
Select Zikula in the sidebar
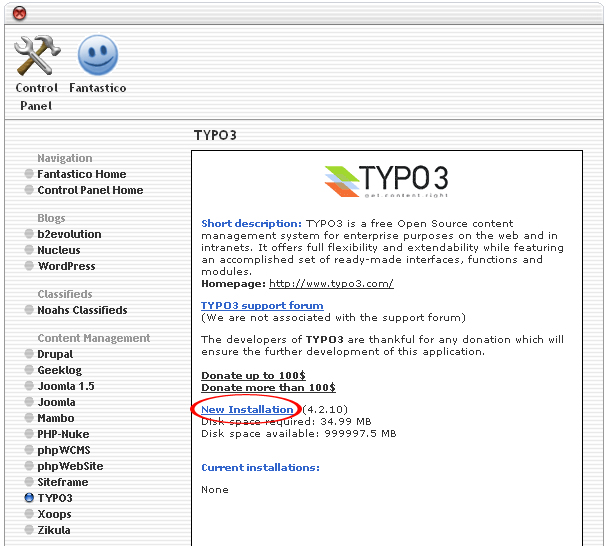54,530
